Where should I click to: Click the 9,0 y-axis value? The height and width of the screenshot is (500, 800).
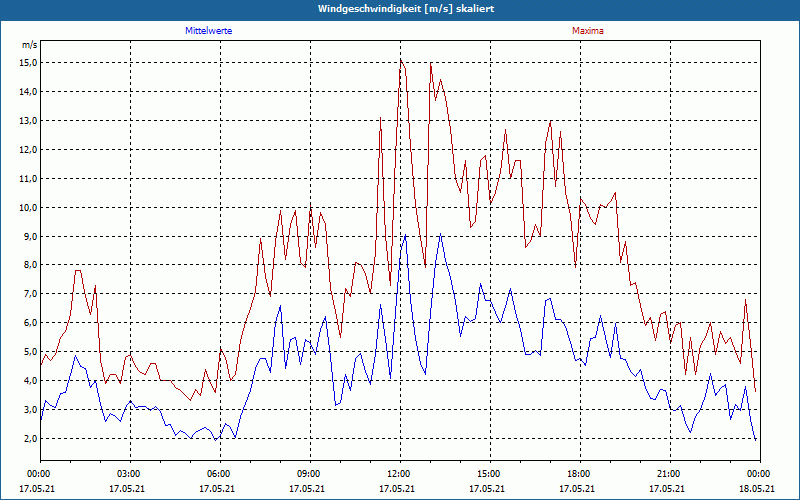click(x=31, y=236)
